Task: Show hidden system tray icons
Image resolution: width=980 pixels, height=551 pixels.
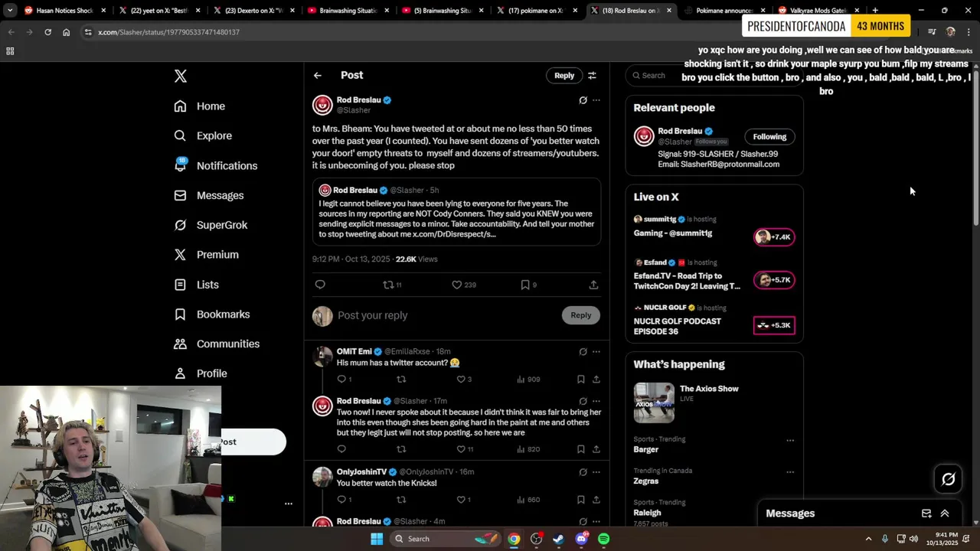Action: (x=868, y=539)
